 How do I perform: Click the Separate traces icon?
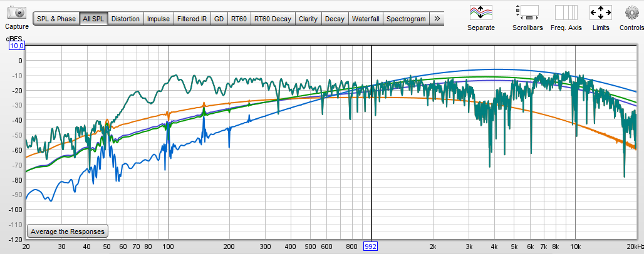coord(480,13)
